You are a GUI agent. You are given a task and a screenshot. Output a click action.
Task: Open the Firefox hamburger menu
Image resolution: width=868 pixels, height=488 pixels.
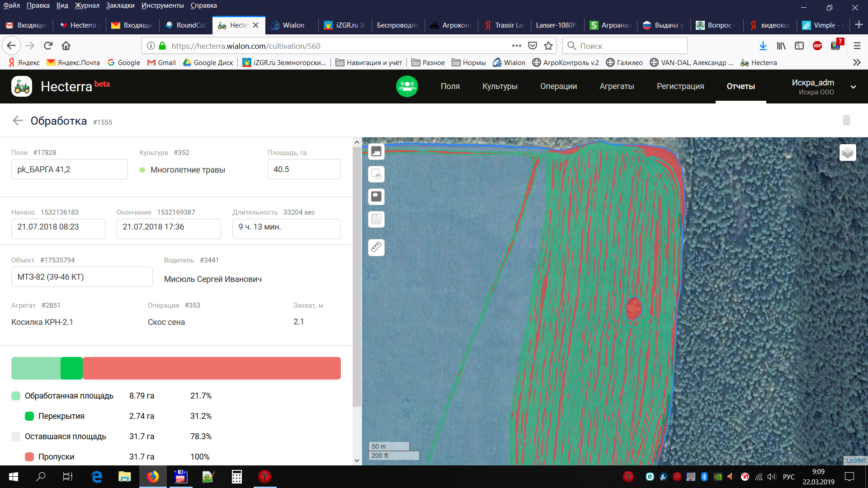857,46
